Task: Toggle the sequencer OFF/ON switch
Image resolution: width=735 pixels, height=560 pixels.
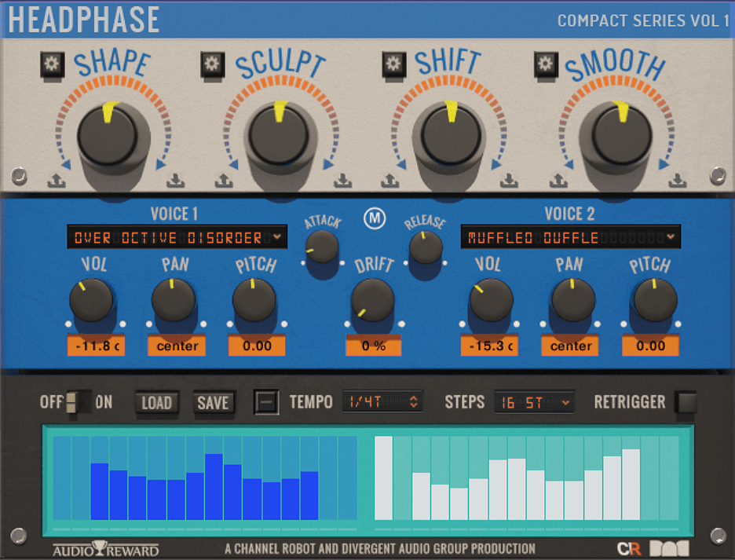Action: [77, 402]
